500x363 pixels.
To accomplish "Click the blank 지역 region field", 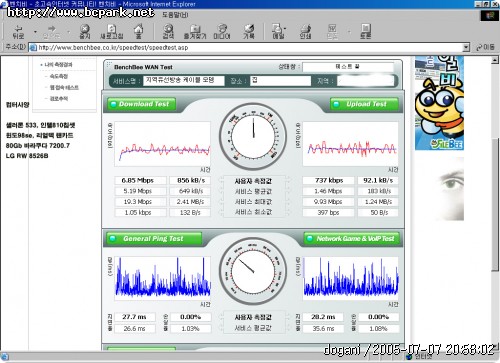I will 365,81.
